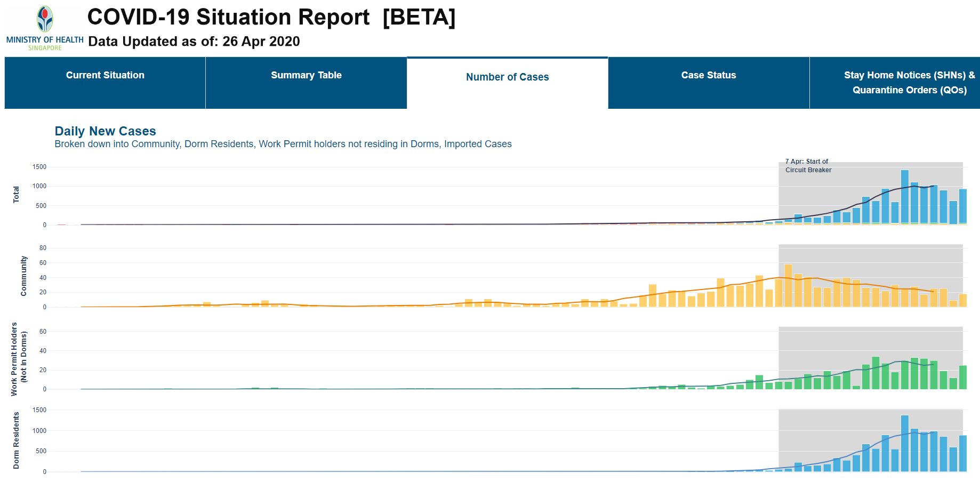Select the tallest green Work Permit Holders bar

pos(875,373)
